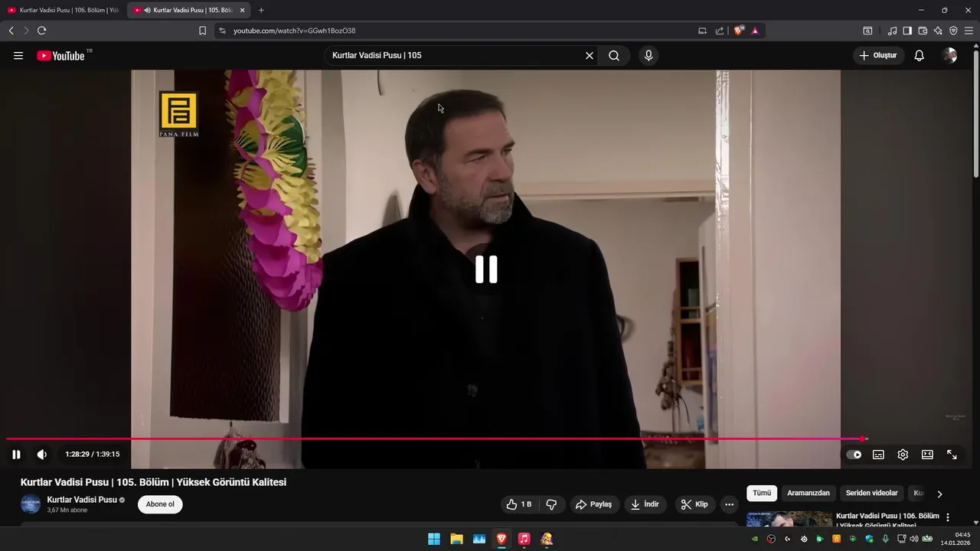Select the Seriden videolar filter chip
The width and height of the screenshot is (980, 551).
tap(871, 494)
